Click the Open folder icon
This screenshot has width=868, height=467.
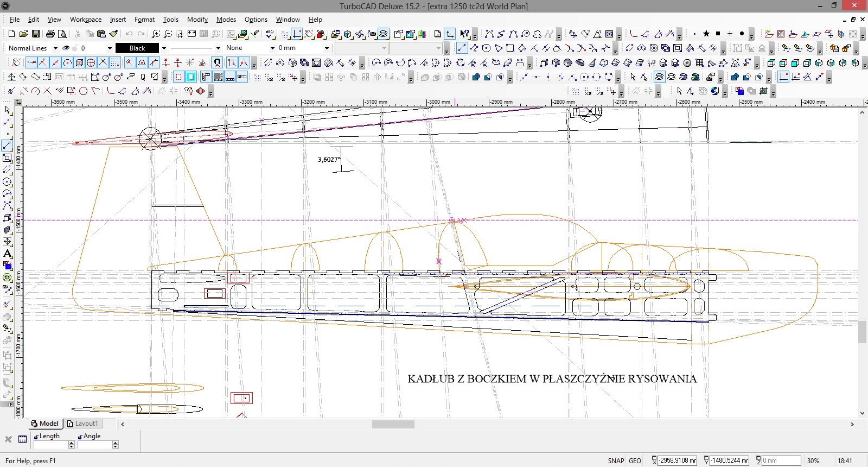click(23, 34)
